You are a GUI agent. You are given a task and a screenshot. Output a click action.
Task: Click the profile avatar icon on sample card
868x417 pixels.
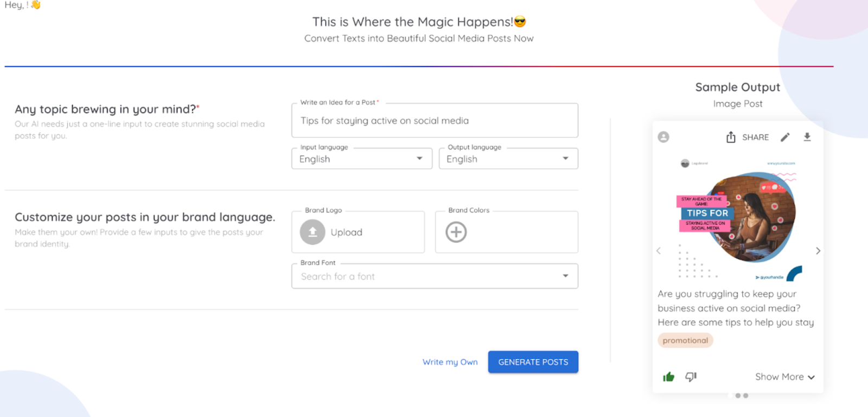(663, 137)
